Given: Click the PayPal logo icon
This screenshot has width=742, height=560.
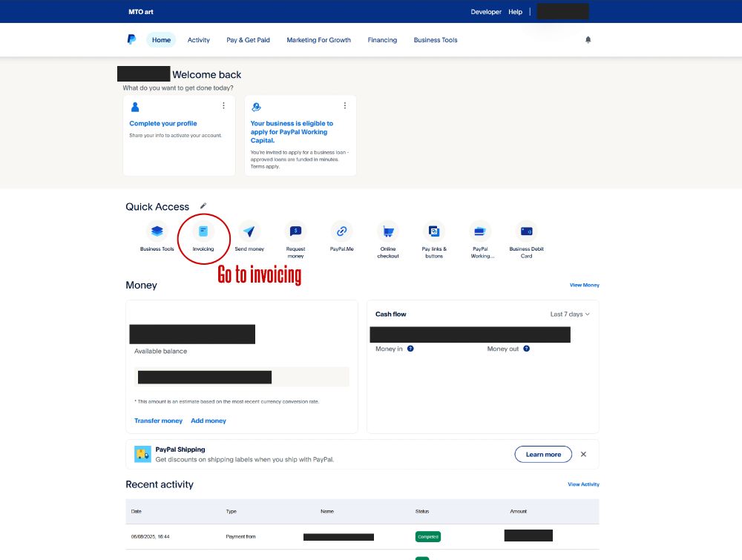Looking at the screenshot, I should 131,39.
